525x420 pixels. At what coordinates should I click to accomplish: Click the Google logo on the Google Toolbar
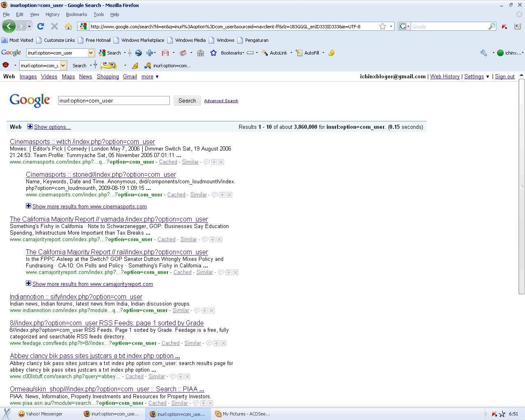pyautogui.click(x=11, y=53)
